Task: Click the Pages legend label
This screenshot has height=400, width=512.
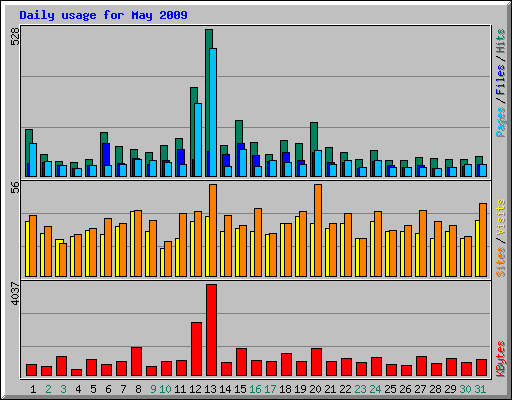Action: [501, 122]
